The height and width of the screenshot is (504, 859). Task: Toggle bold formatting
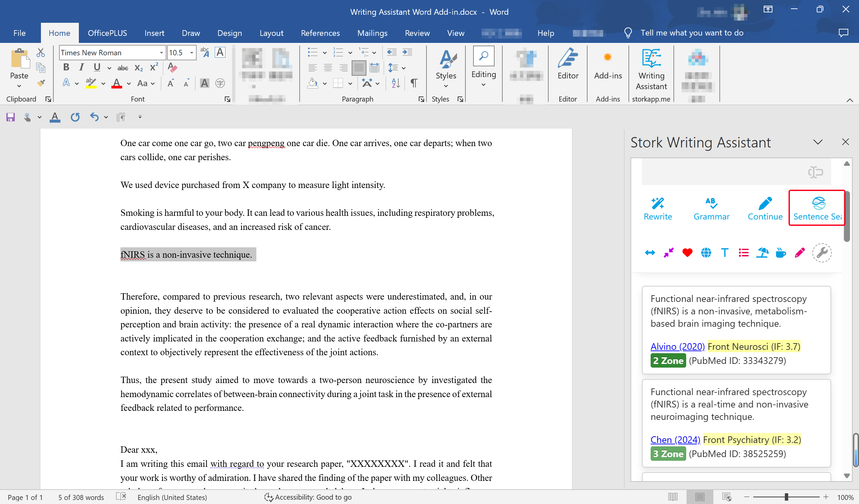(66, 67)
